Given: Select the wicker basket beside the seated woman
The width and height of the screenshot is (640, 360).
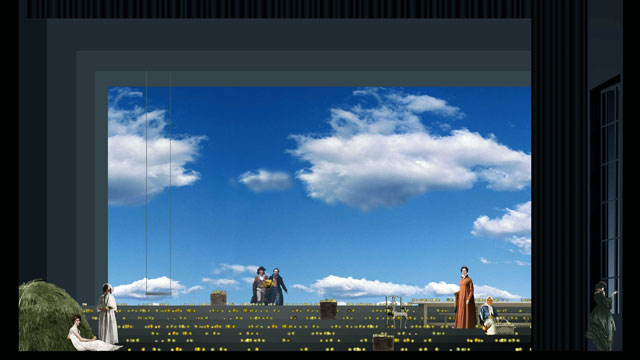Looking at the screenshot, I should 504,327.
